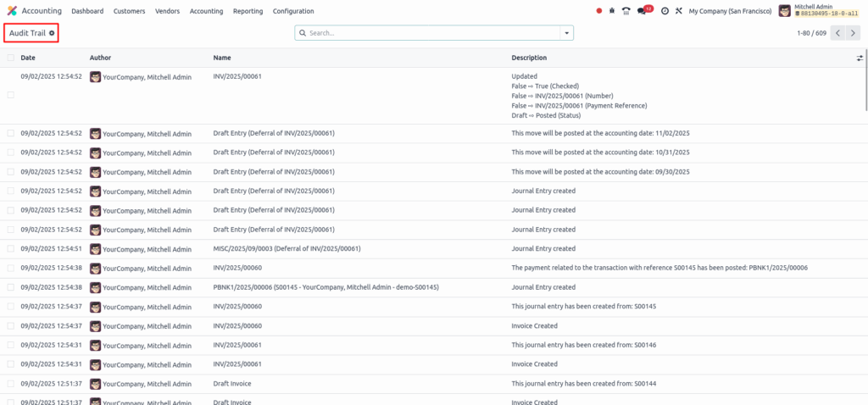Open the Reporting menu
868x405 pixels.
click(x=248, y=11)
